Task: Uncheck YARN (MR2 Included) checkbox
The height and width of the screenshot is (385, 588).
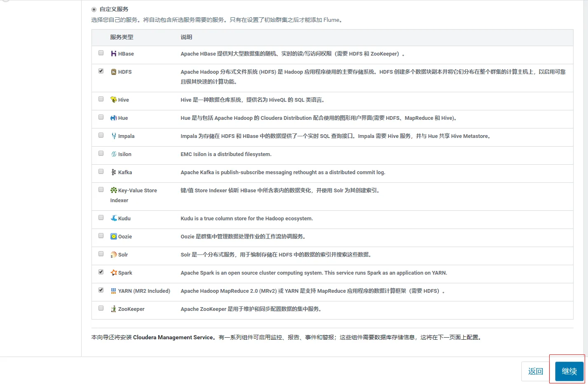Action: click(x=101, y=290)
